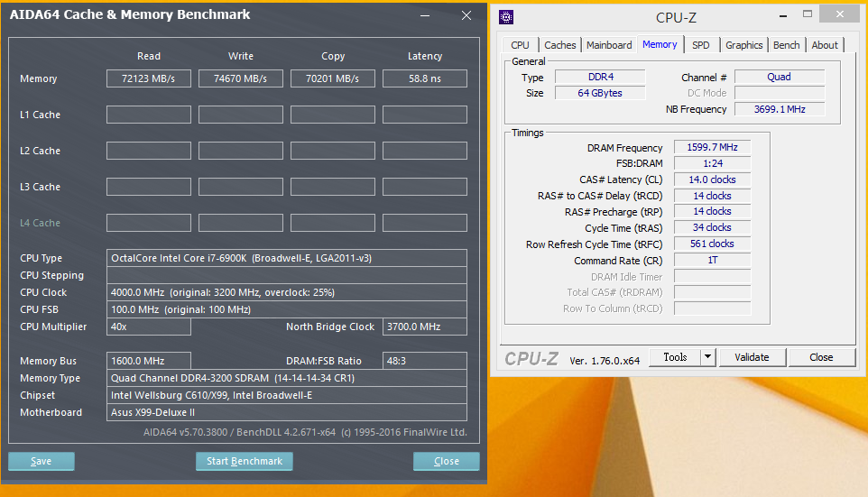Minimize the AIDA64 Cache & Memory Benchmark window

click(425, 15)
